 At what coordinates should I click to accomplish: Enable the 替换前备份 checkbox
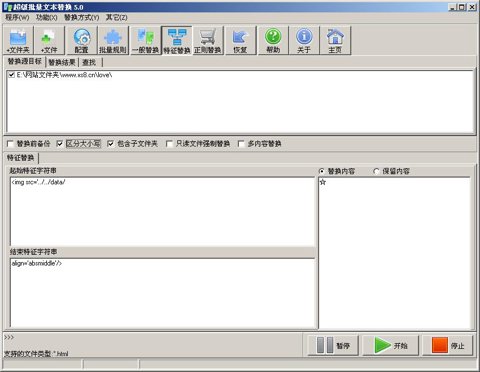click(x=10, y=144)
